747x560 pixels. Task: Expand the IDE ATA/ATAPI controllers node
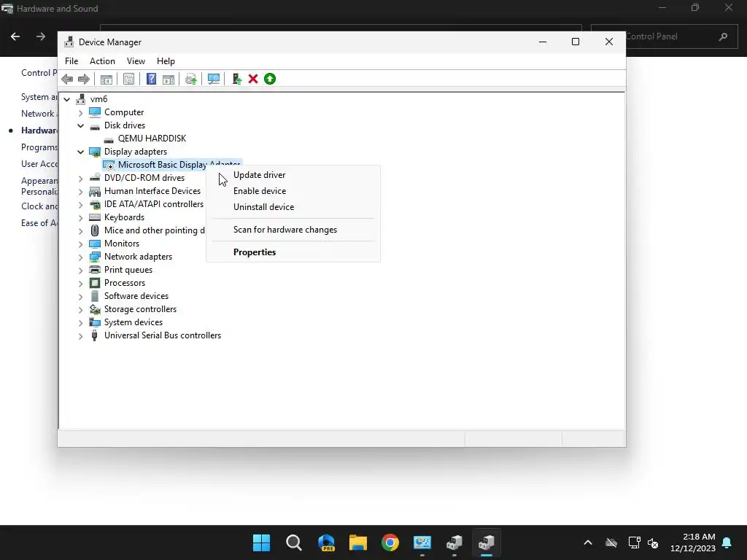coord(80,204)
